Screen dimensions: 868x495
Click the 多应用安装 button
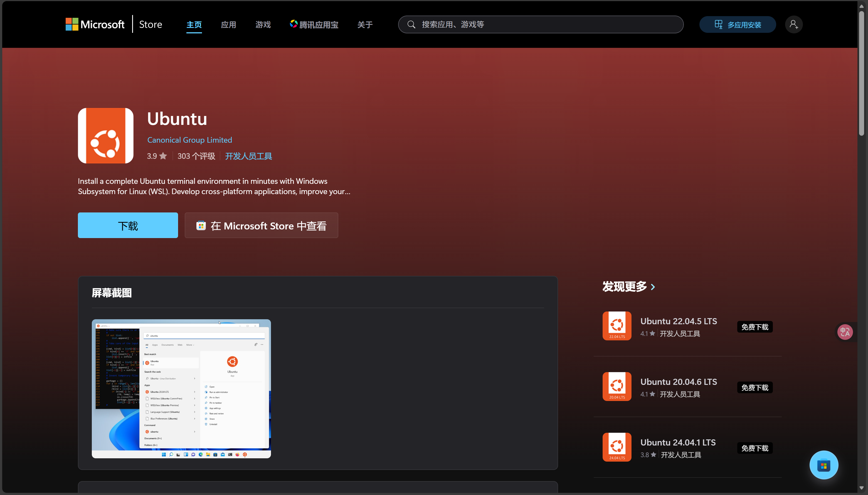738,24
